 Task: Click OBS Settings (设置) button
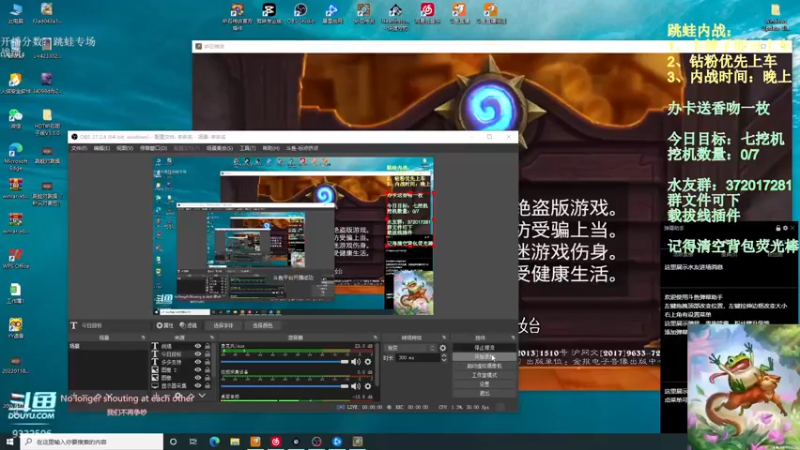pyautogui.click(x=484, y=384)
